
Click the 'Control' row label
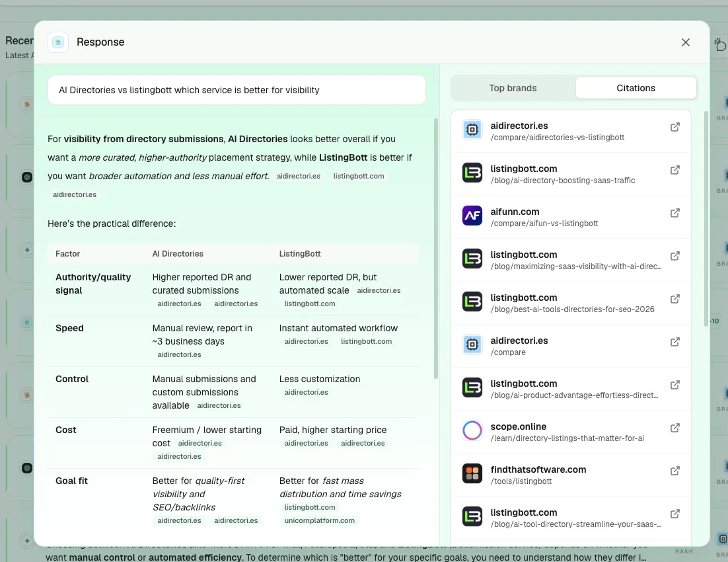coord(72,379)
